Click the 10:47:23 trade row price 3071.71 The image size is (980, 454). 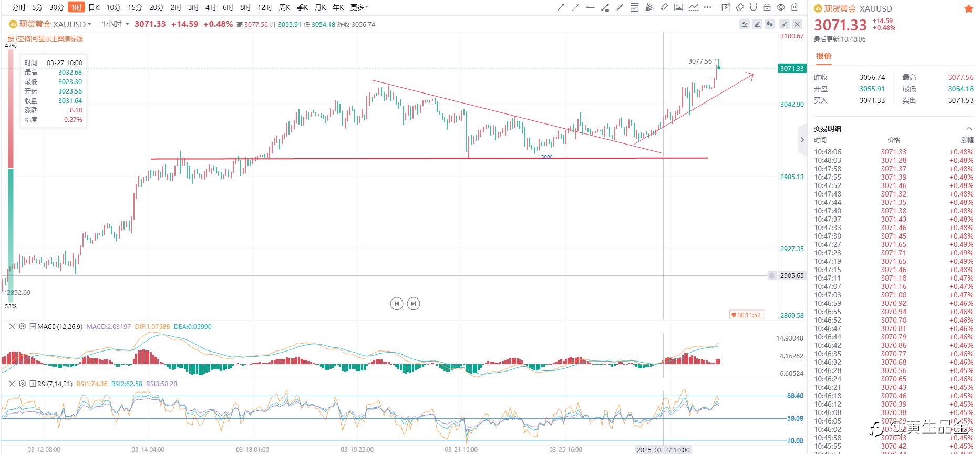(x=894, y=253)
